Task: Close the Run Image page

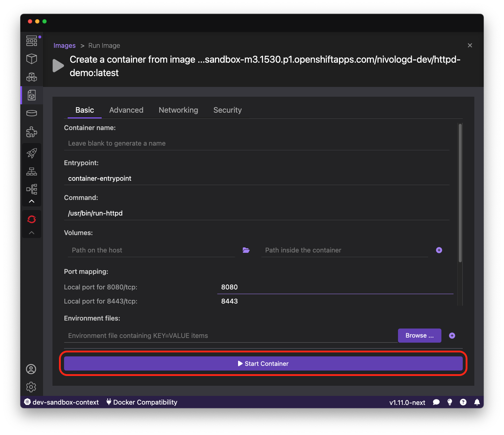Action: click(470, 45)
